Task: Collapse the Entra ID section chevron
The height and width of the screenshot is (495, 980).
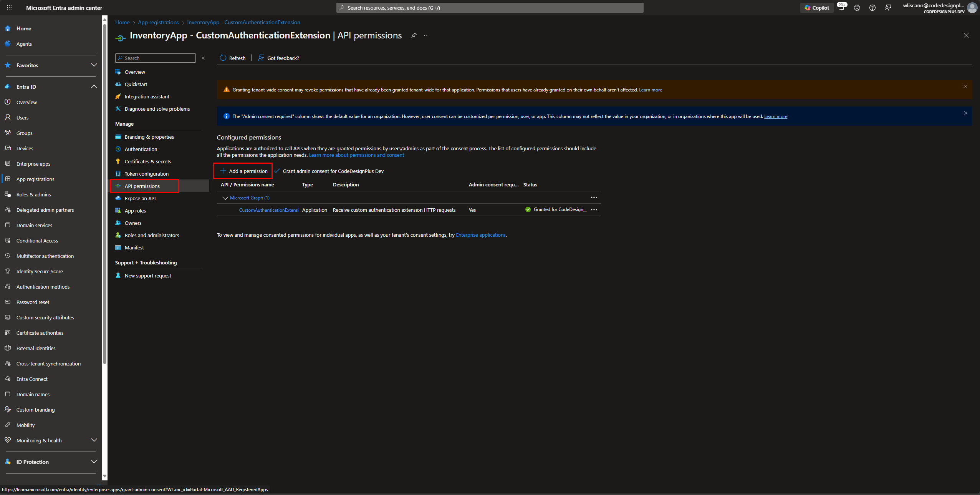Action: [x=94, y=86]
